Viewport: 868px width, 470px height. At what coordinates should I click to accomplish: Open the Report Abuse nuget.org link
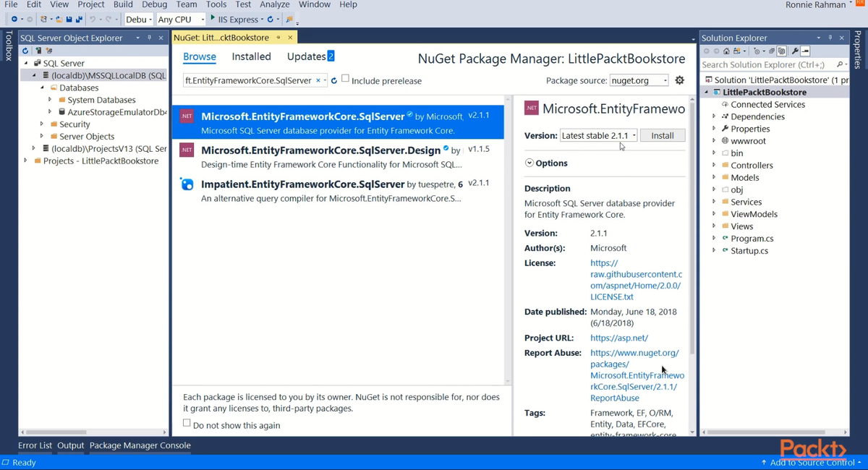tap(637, 375)
